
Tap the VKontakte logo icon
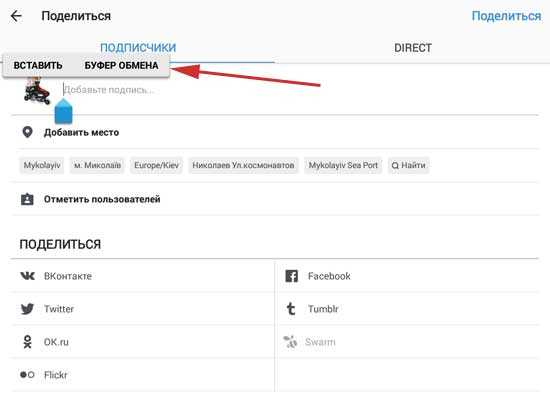[x=27, y=276]
